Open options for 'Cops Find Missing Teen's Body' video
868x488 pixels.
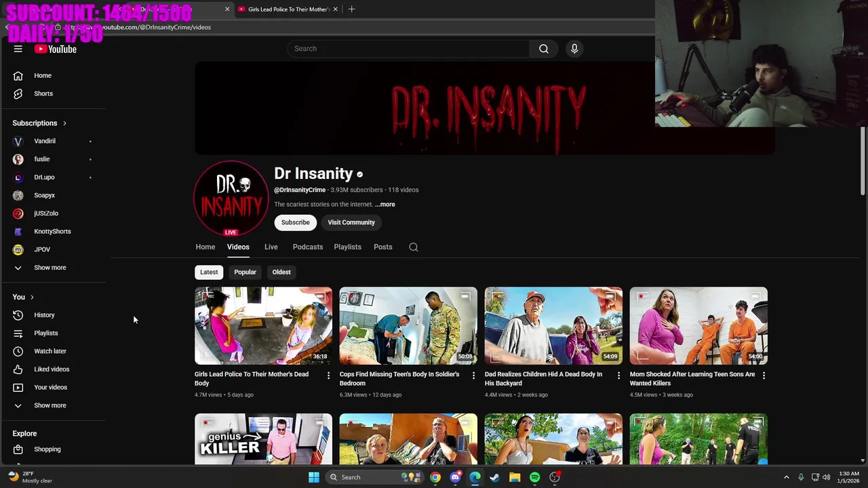tap(473, 375)
